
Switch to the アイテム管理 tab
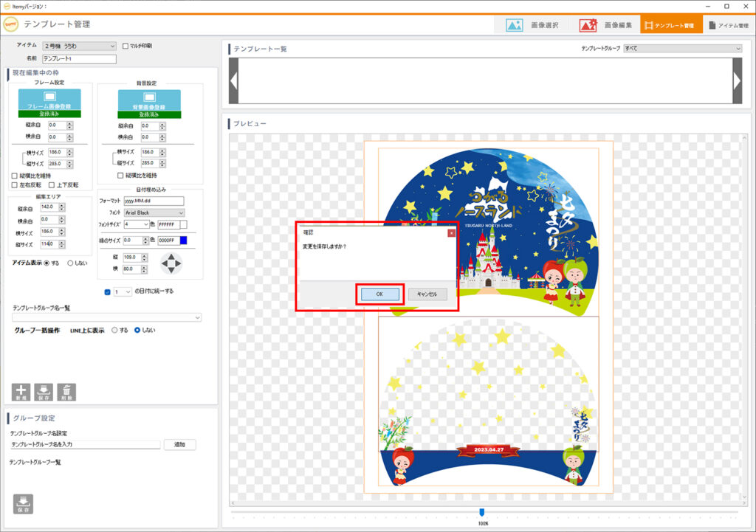(x=728, y=25)
